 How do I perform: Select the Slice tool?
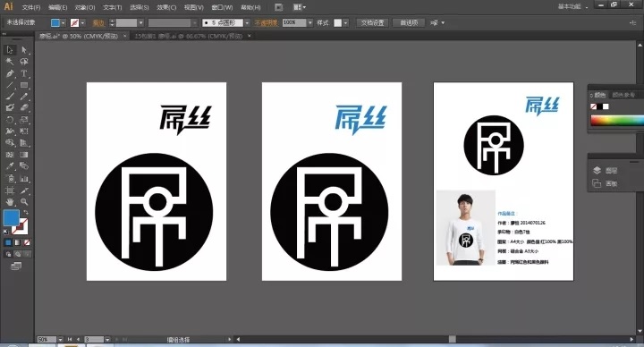pyautogui.click(x=24, y=190)
